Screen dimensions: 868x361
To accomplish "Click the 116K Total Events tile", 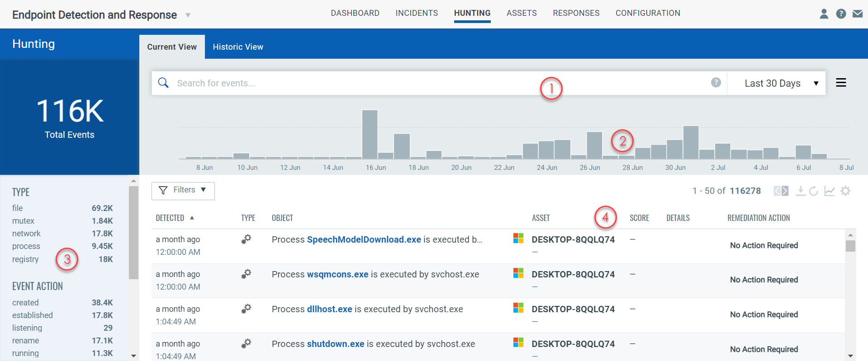I will (x=70, y=117).
